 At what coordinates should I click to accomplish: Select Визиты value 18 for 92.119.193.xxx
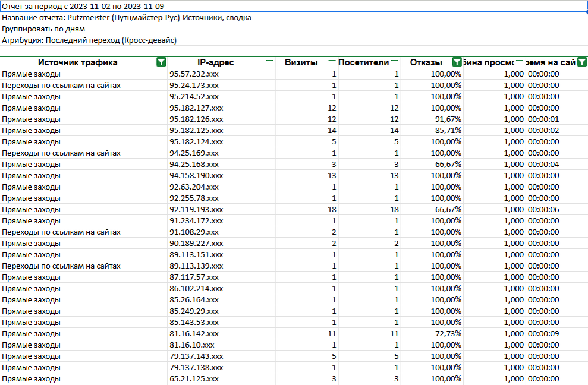click(307, 209)
